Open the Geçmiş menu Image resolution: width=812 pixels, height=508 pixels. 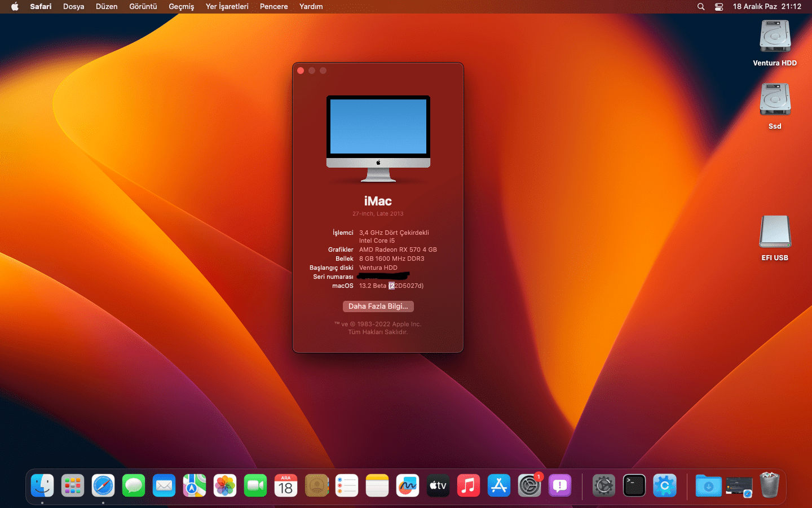coord(181,7)
